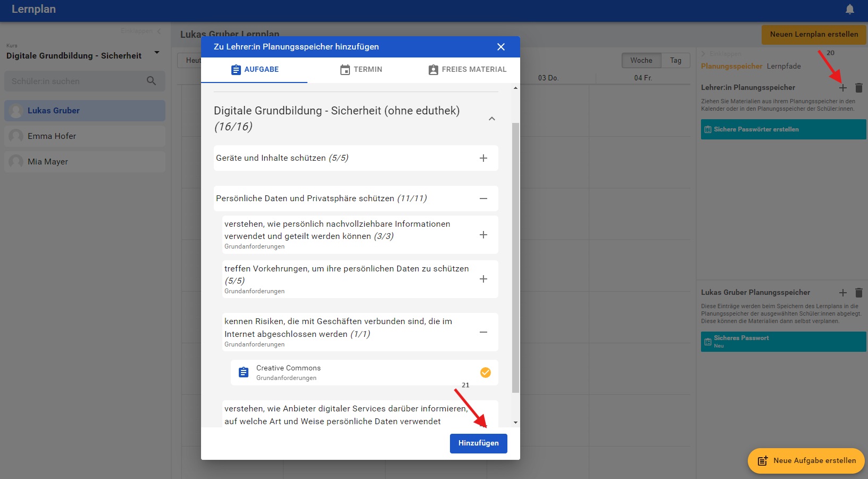Click Mia Mayer avatar icon
Screen dimensions: 868x479
pos(16,162)
